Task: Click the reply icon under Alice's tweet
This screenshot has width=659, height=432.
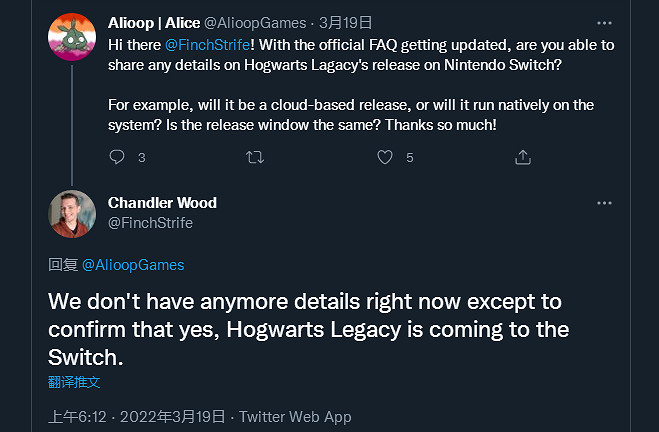Action: [x=117, y=157]
